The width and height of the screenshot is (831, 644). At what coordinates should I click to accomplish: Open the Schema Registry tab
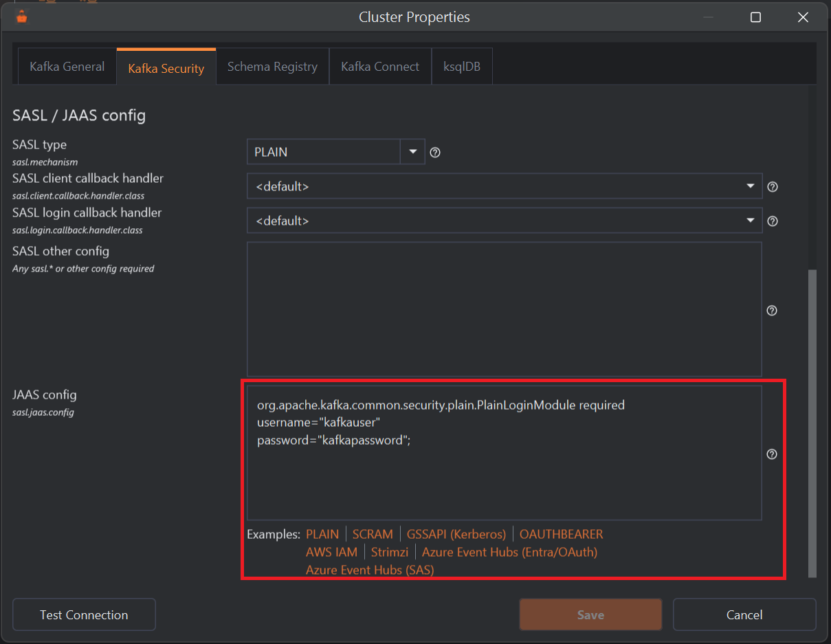pos(272,67)
